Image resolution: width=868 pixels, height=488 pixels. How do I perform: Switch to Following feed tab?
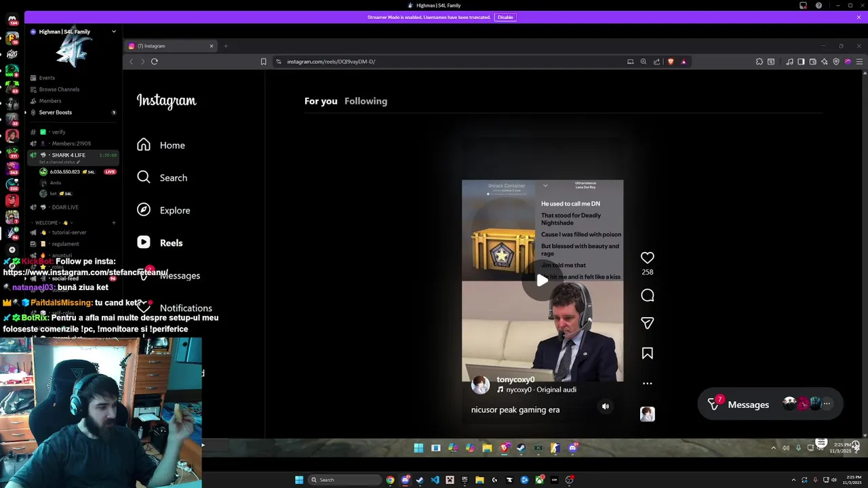click(366, 101)
